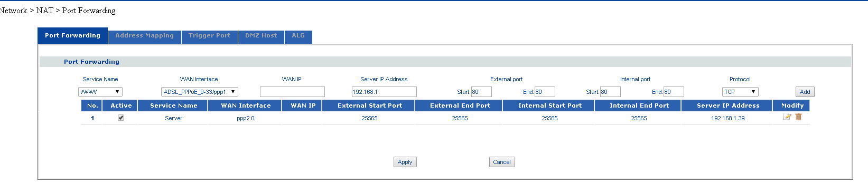
Task: Click the Internal port End field
Action: 674,92
